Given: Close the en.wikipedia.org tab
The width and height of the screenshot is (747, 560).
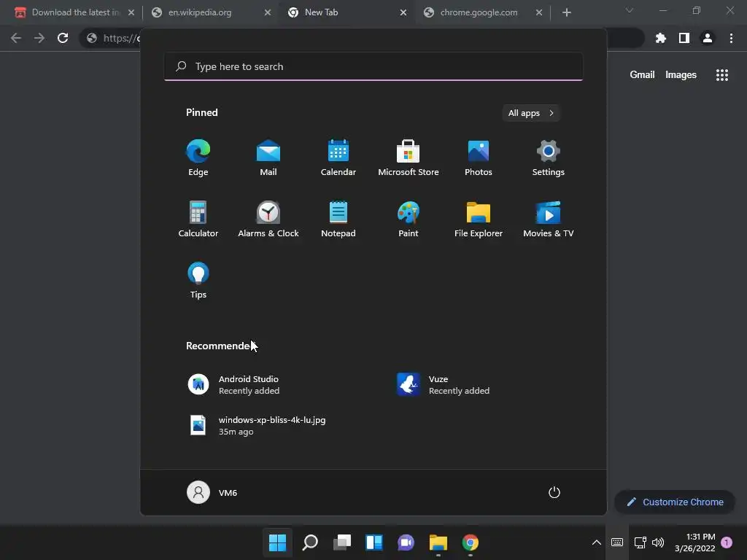Looking at the screenshot, I should click(267, 12).
